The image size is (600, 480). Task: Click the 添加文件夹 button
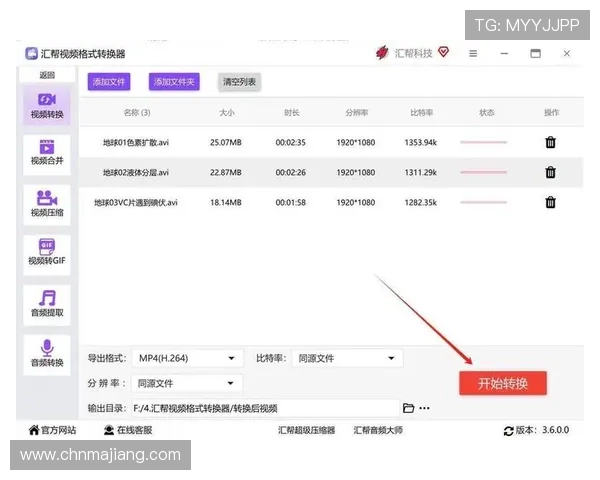tap(174, 82)
